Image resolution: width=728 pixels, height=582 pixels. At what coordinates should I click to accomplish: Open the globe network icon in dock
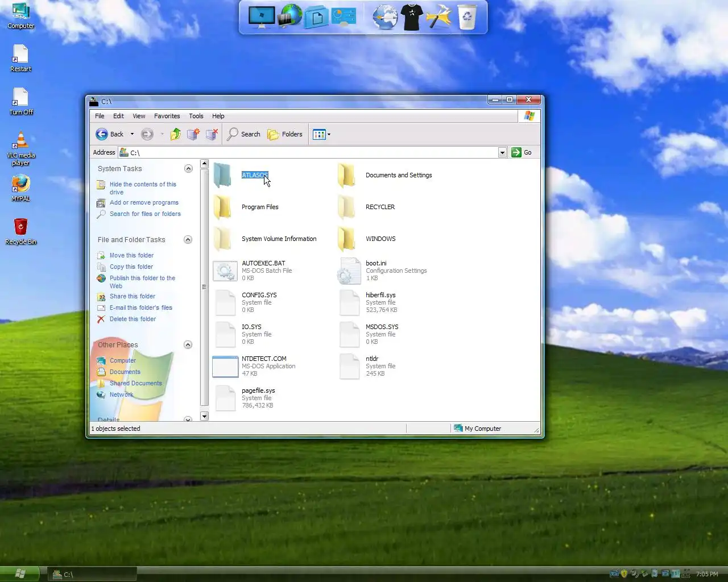290,16
